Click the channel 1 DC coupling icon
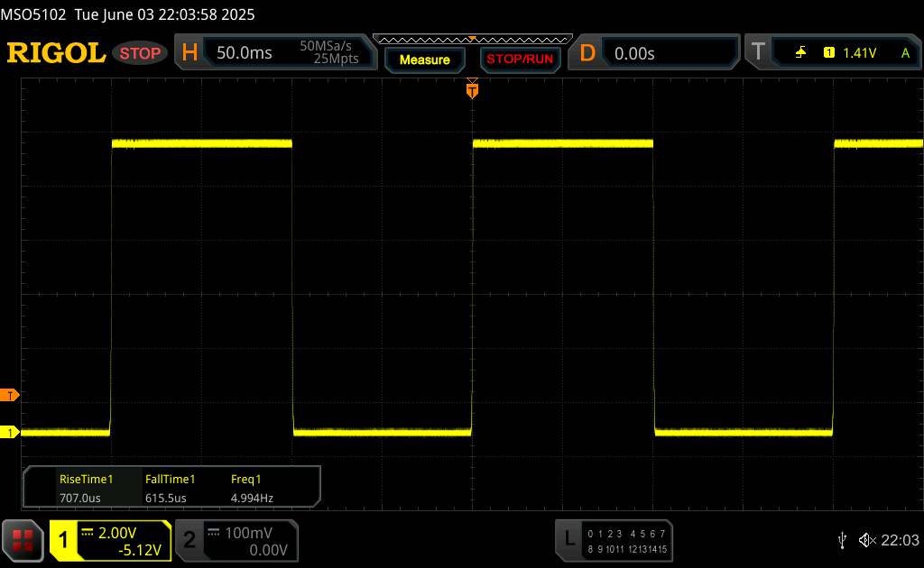 coord(88,532)
